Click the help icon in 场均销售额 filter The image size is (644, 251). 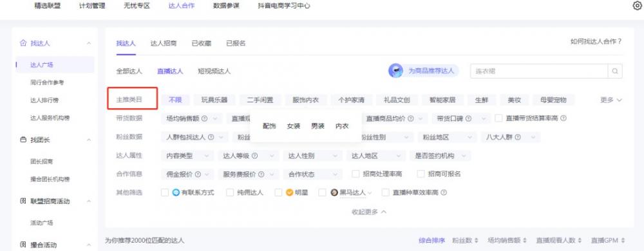point(204,118)
